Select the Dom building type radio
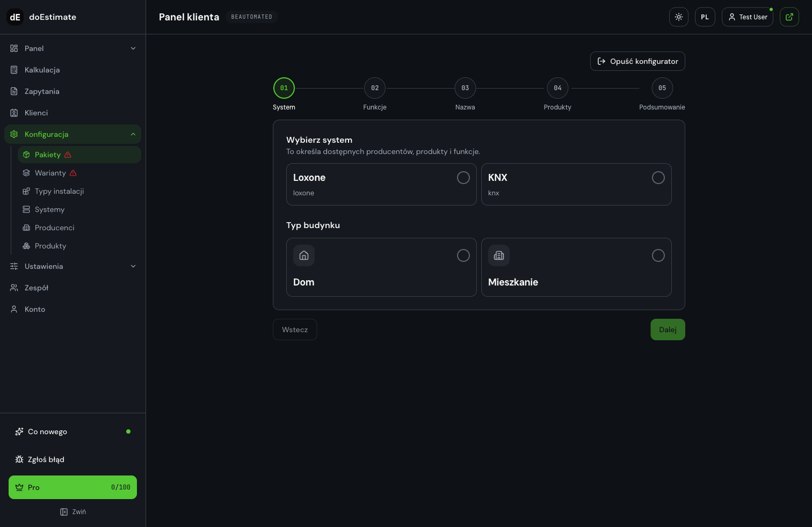The width and height of the screenshot is (812, 527). (x=463, y=255)
